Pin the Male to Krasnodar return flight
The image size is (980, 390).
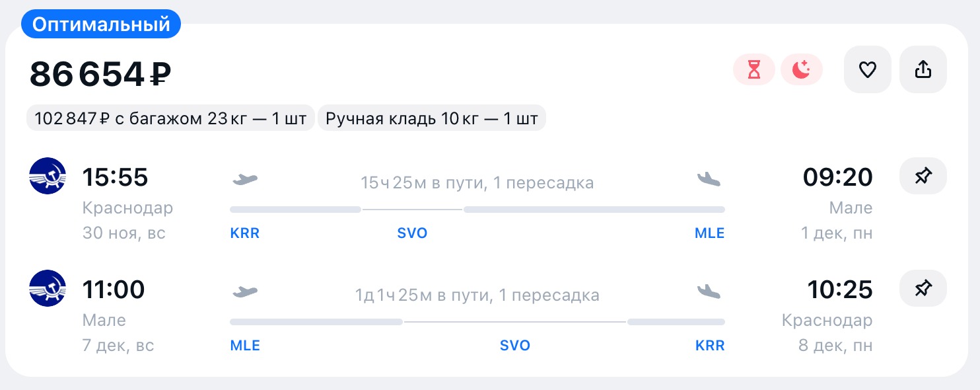tap(923, 288)
